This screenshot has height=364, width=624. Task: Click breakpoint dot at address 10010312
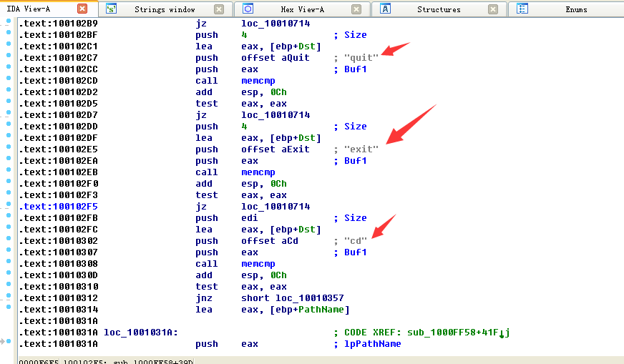tap(9, 295)
